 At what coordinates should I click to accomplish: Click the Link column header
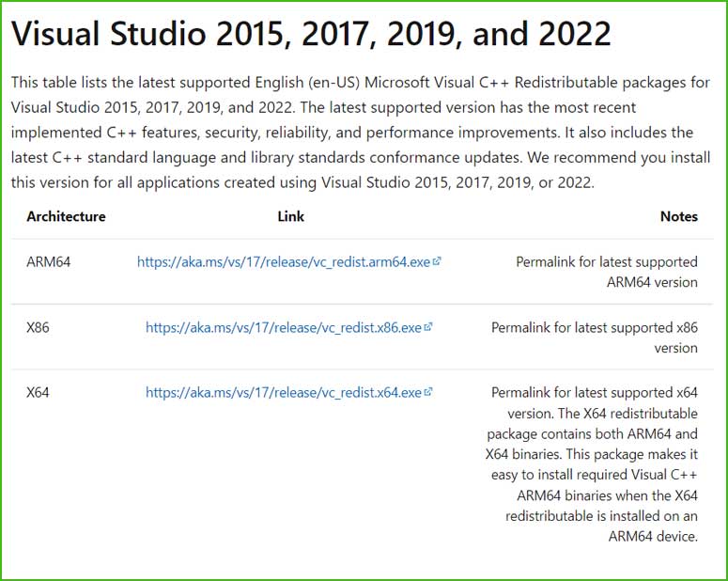tap(291, 216)
